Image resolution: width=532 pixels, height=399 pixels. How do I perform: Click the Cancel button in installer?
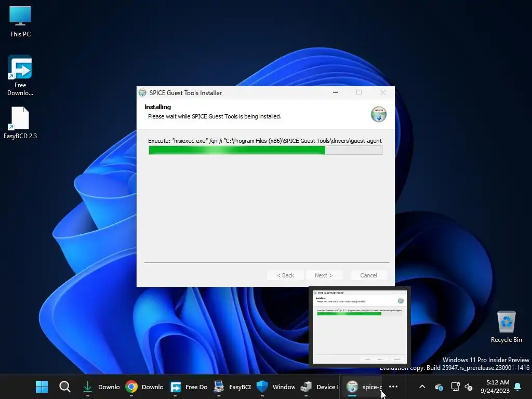pyautogui.click(x=368, y=275)
